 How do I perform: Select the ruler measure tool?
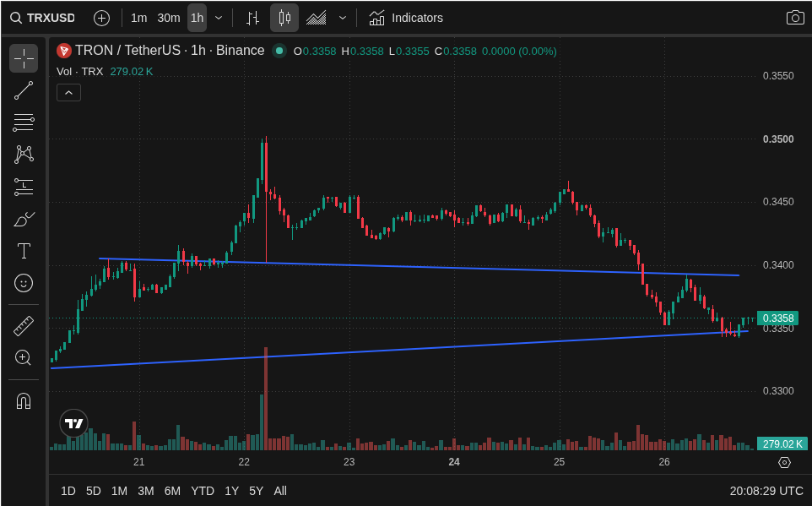click(x=24, y=326)
